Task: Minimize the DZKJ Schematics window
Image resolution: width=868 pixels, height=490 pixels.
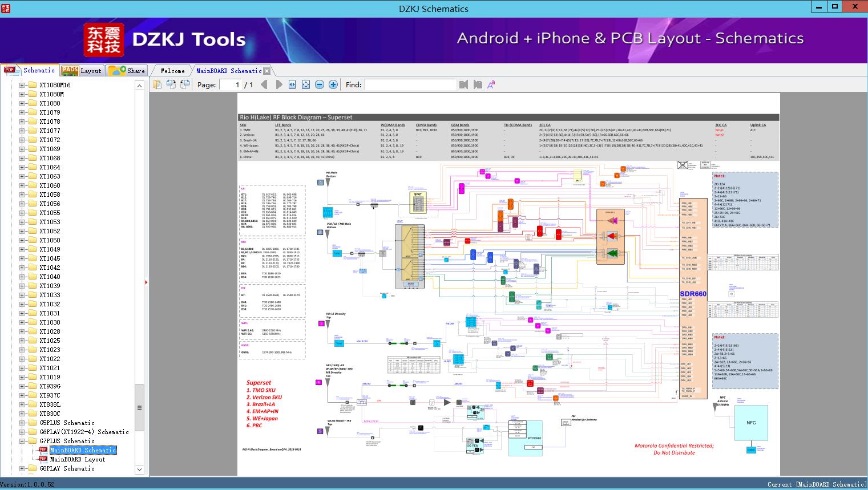Action: point(818,7)
